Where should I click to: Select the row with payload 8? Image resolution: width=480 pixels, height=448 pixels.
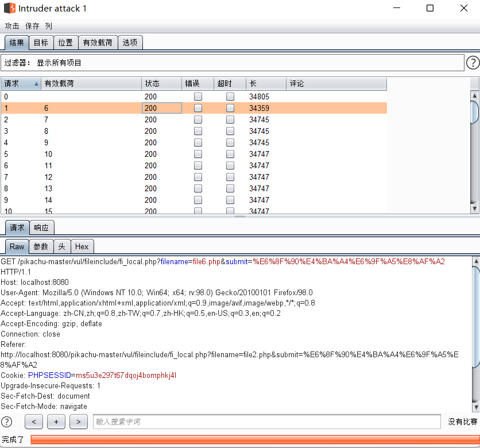pos(193,131)
